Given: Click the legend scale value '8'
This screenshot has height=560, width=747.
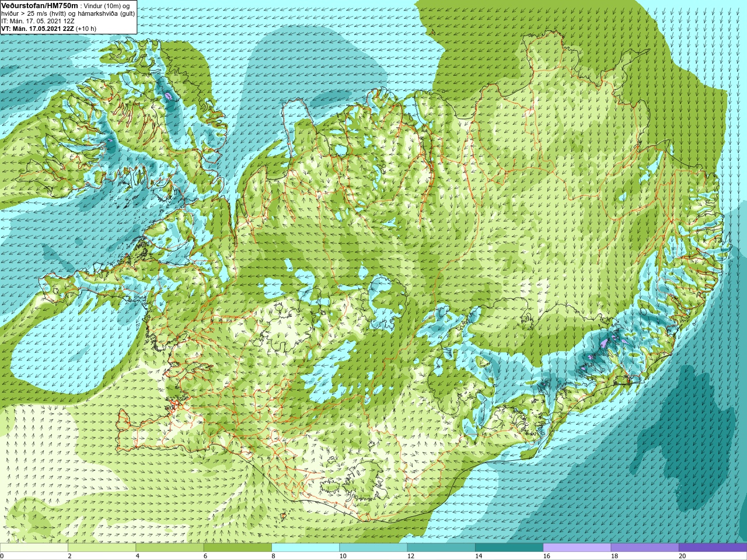Looking at the screenshot, I should [273, 556].
